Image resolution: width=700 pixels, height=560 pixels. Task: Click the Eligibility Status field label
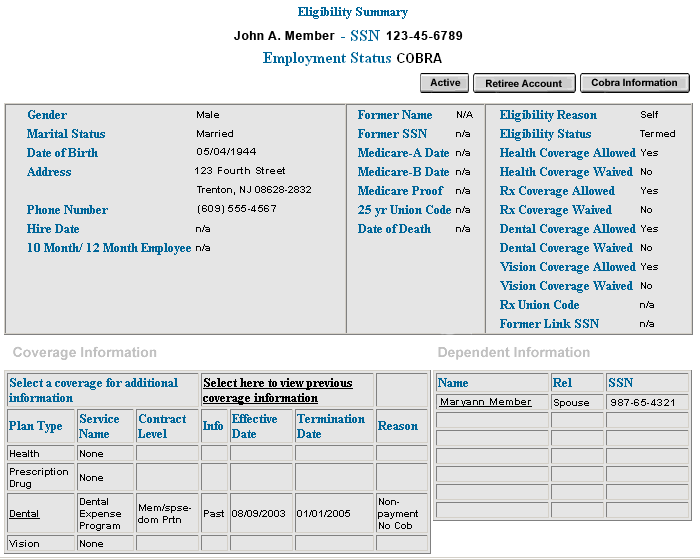pyautogui.click(x=545, y=134)
